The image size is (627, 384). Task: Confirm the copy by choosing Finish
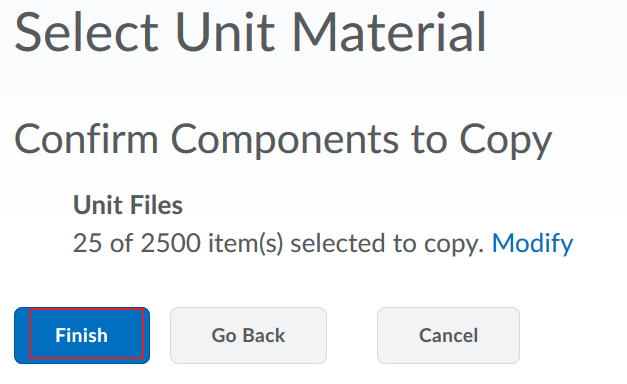point(82,335)
